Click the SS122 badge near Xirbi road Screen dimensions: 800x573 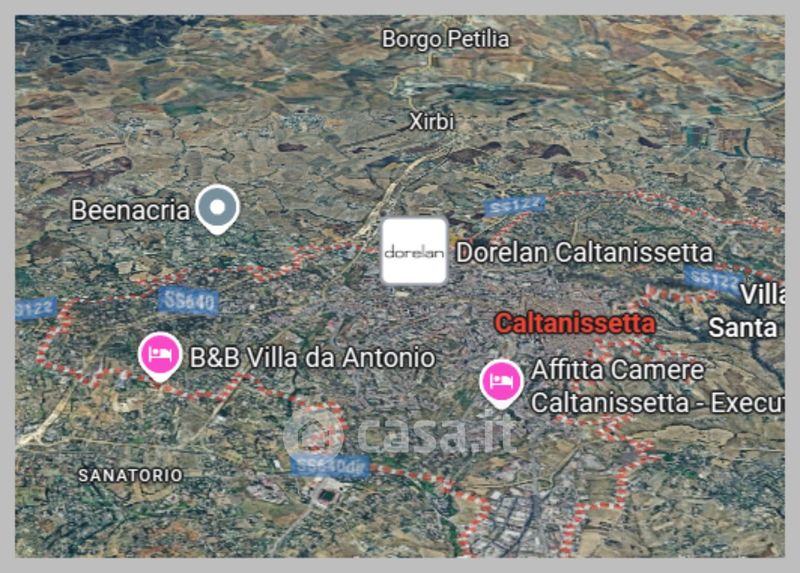click(515, 206)
